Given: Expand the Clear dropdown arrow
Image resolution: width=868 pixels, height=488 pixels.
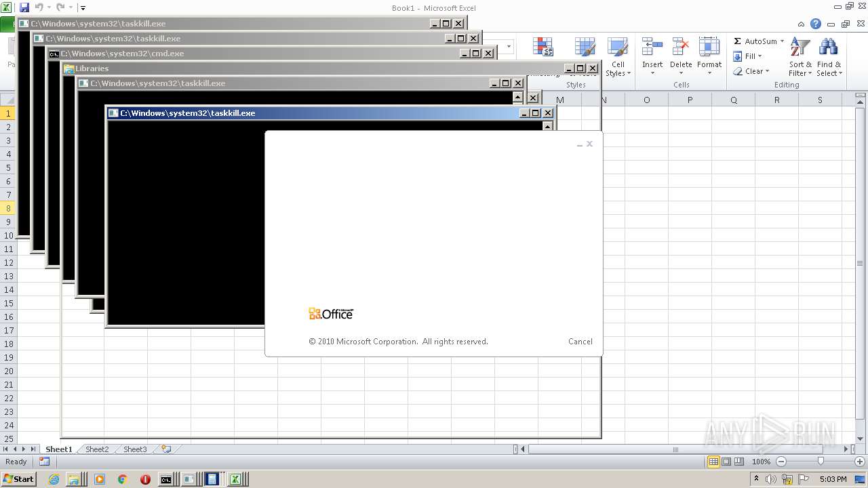Looking at the screenshot, I should pyautogui.click(x=767, y=71).
